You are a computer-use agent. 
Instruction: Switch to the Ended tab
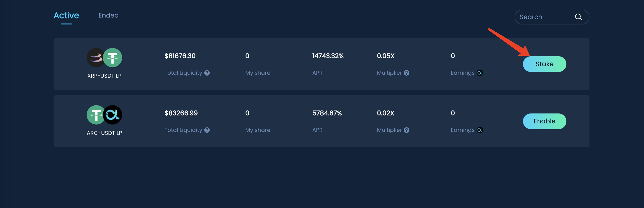[x=109, y=15]
